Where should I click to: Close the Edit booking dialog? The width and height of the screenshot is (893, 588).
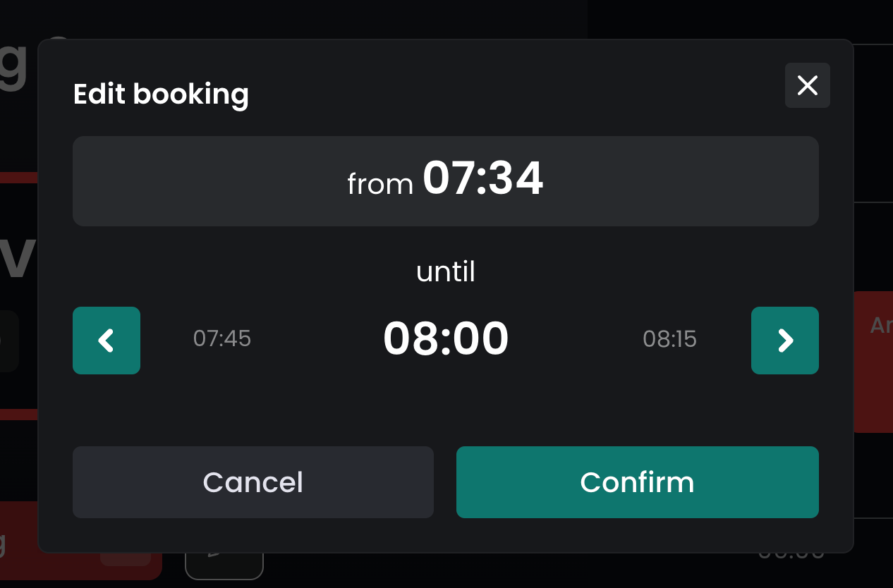807,85
